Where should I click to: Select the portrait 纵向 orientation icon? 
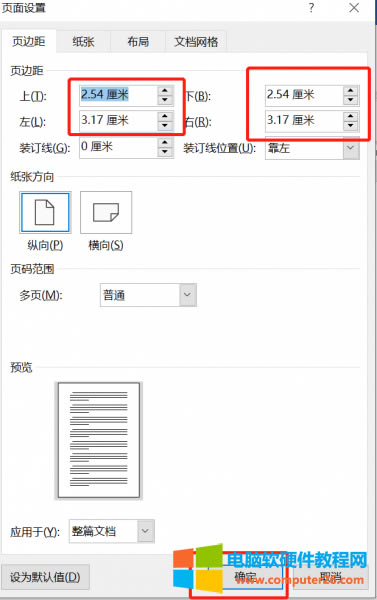[45, 212]
